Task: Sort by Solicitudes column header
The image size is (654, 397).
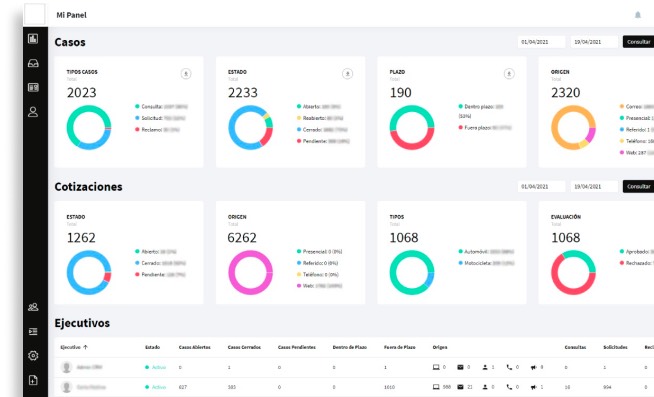Action: 615,347
